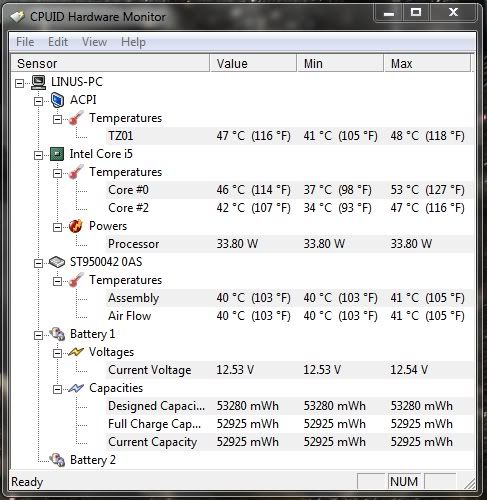Click the thermometer icon under ACPI

(76, 118)
